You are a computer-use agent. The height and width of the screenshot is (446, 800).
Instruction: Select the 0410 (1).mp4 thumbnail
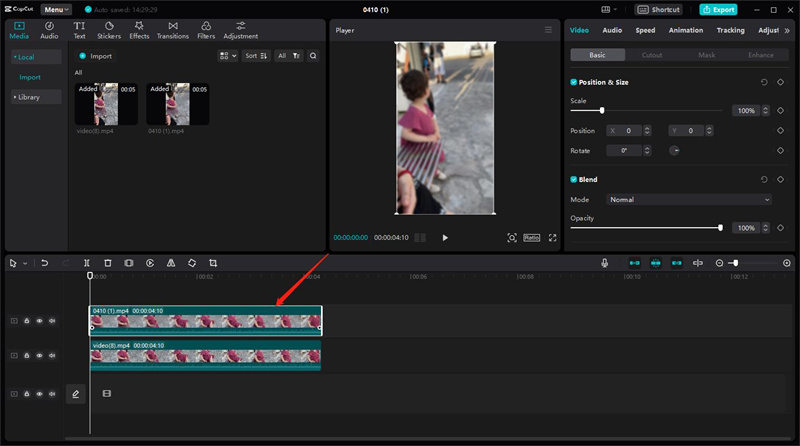point(178,104)
